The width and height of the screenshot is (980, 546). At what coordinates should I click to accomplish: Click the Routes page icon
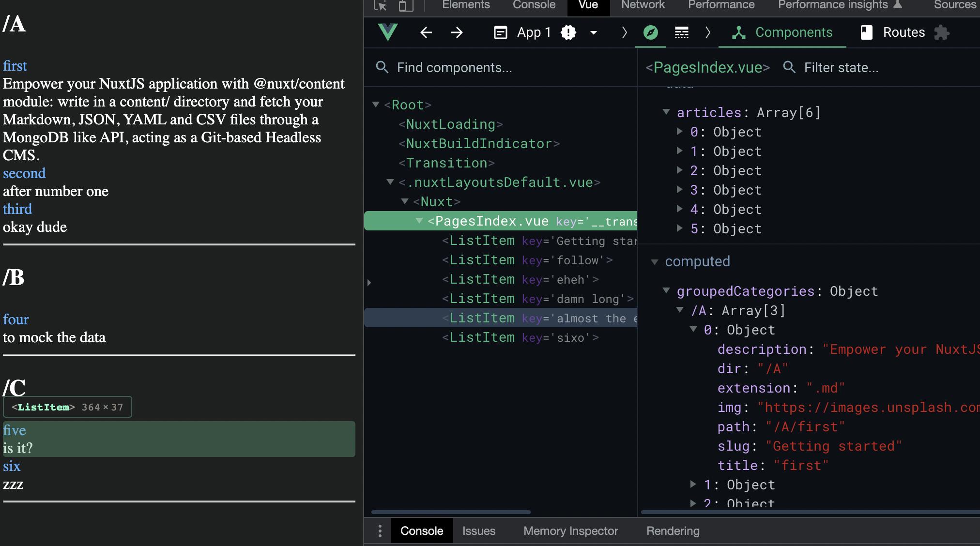pos(866,32)
